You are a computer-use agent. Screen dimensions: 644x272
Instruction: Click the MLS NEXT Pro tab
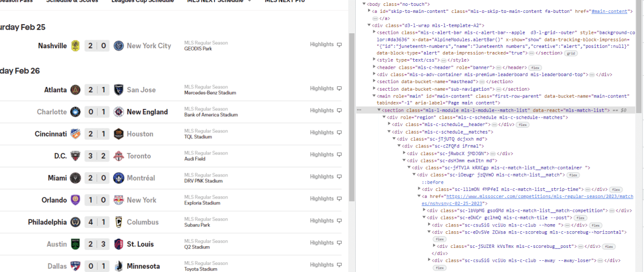click(x=285, y=2)
